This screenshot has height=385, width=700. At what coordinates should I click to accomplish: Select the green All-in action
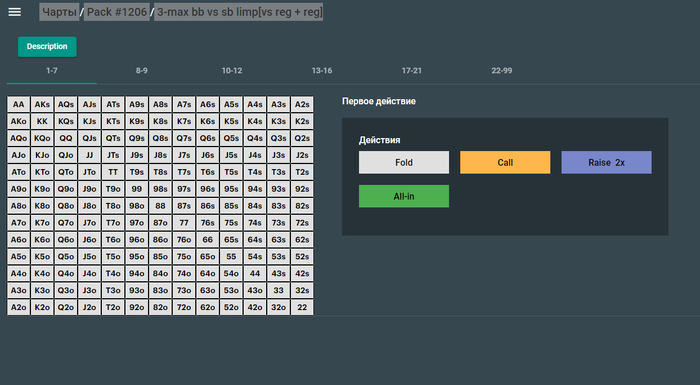point(404,196)
